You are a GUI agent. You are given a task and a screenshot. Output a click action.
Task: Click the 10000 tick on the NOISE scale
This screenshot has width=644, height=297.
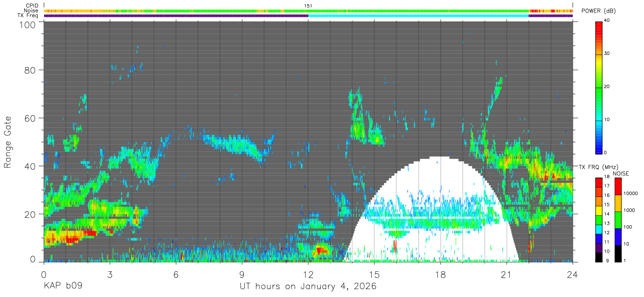(630, 194)
